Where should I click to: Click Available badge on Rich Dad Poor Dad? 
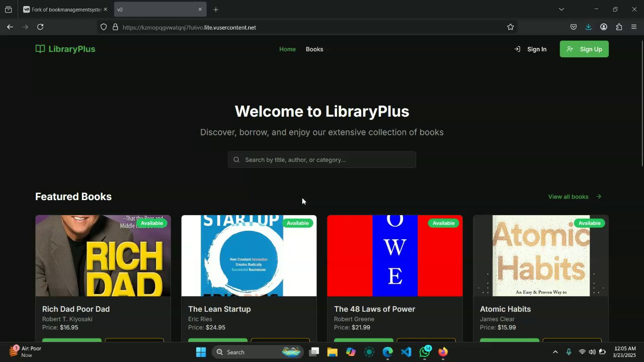coord(151,223)
